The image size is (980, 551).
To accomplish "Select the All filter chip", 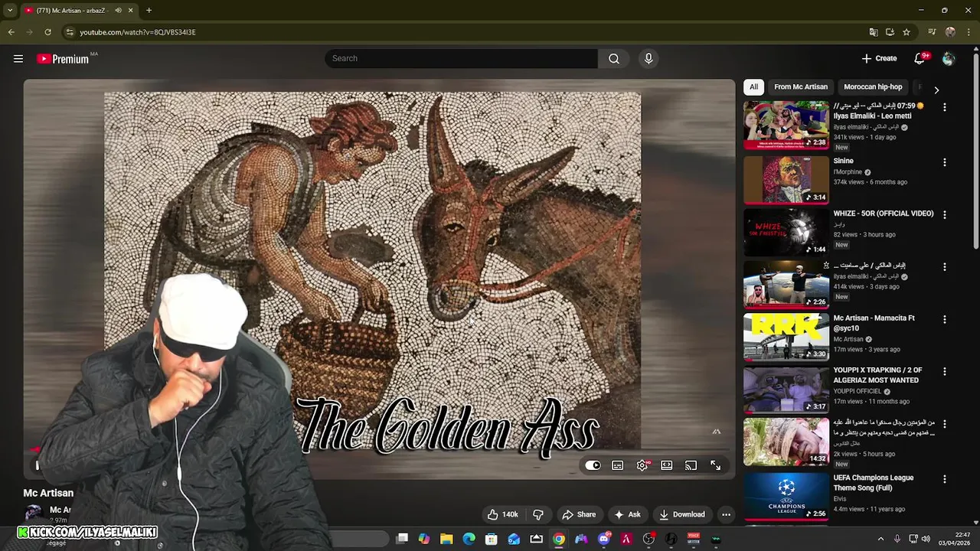I will tap(753, 87).
